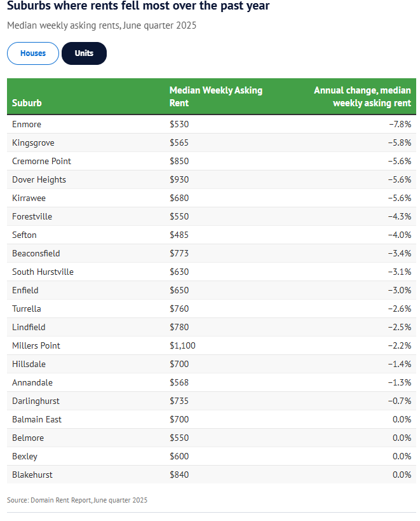Click the Kirrawee suburb cell
This screenshot has width=420, height=521.
click(x=29, y=198)
